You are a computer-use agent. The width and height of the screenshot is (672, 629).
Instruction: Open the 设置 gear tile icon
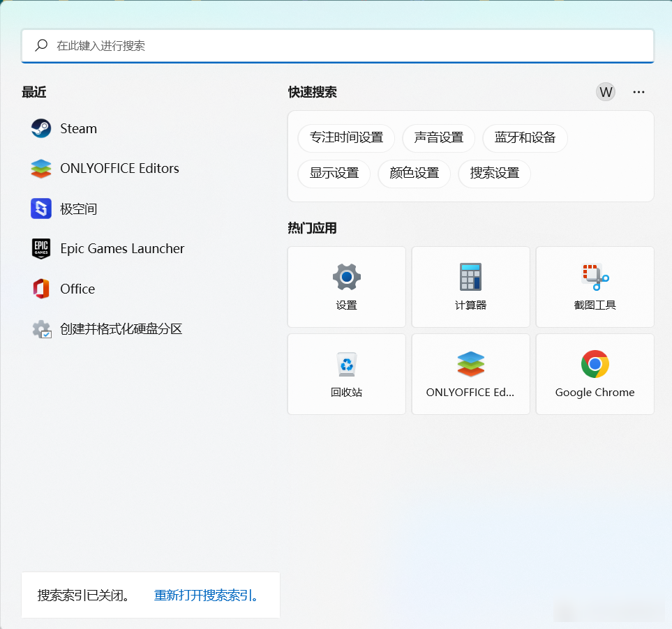346,277
